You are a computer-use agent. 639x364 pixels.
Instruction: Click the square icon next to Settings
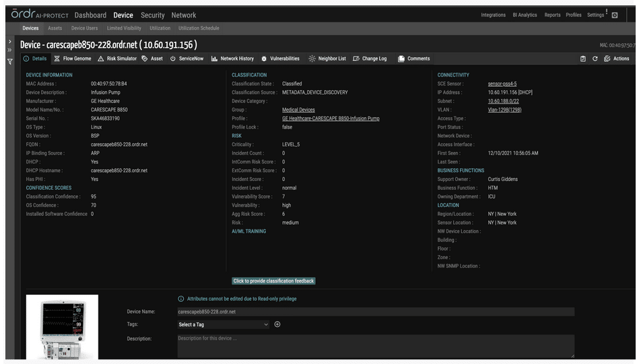[x=615, y=15]
